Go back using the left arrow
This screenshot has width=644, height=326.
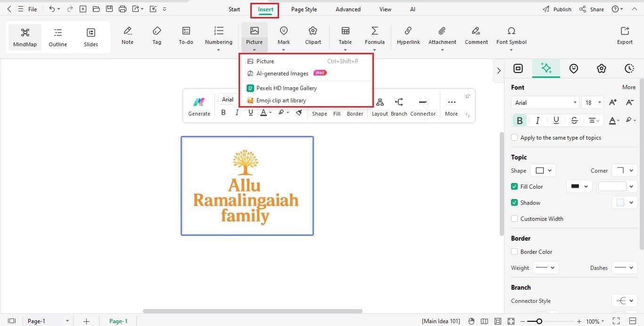(9, 9)
